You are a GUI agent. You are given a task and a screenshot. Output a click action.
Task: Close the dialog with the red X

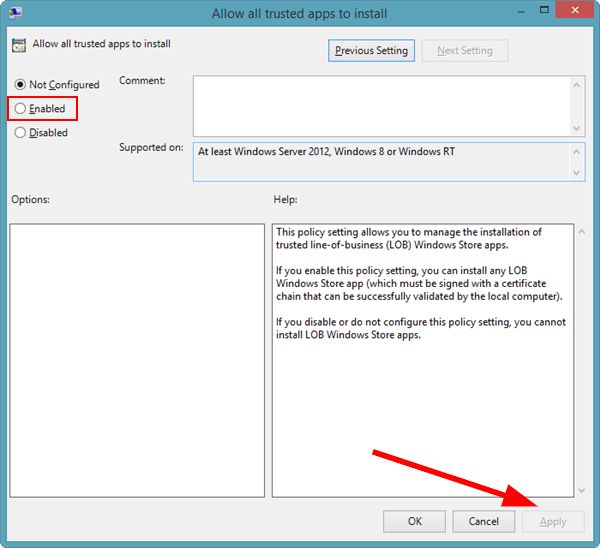click(x=575, y=10)
